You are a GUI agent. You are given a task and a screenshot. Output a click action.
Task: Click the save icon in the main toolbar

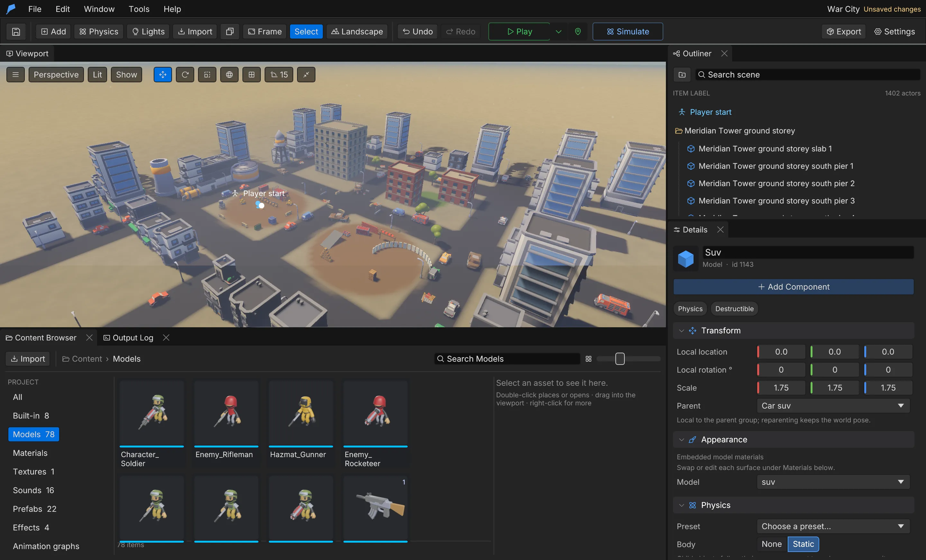[x=16, y=32]
